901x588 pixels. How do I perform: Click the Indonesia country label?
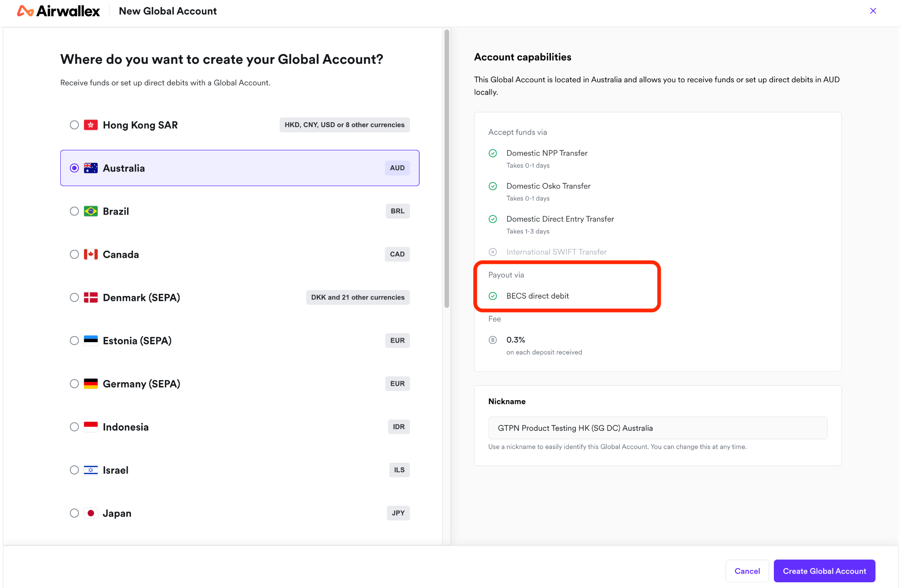tap(126, 427)
